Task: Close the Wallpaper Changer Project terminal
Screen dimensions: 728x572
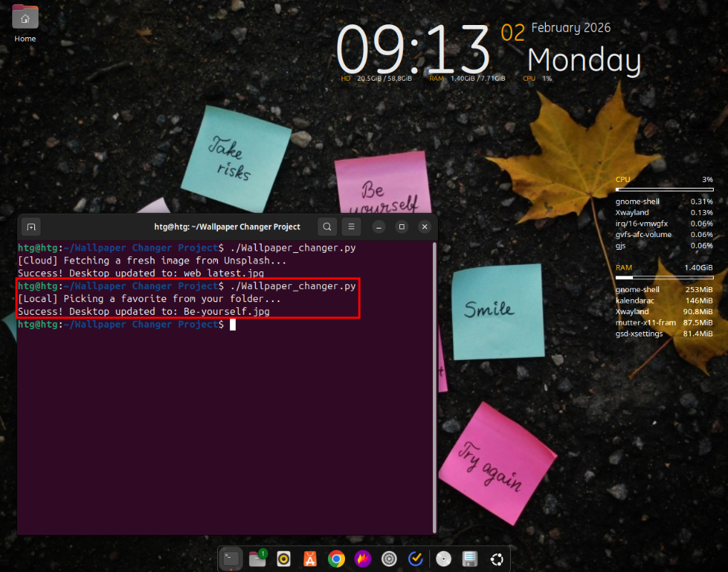Action: point(424,227)
